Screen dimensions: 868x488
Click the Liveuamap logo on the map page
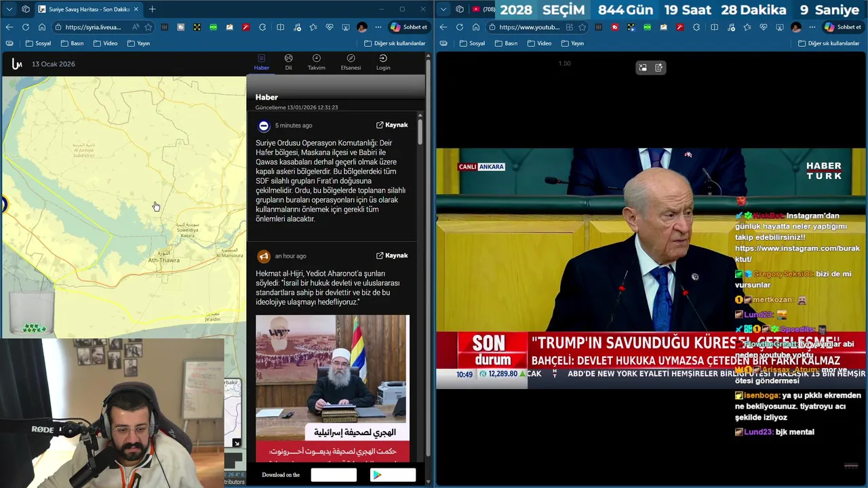[x=17, y=64]
